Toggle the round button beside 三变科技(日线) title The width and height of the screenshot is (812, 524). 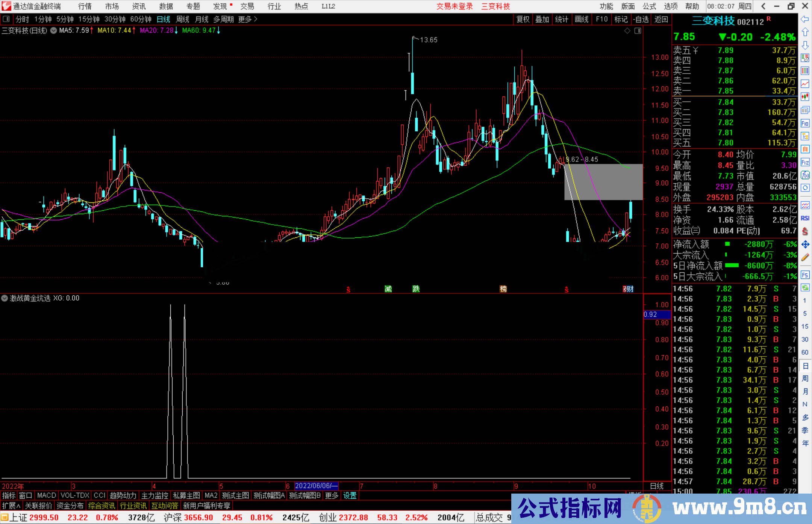point(53,30)
